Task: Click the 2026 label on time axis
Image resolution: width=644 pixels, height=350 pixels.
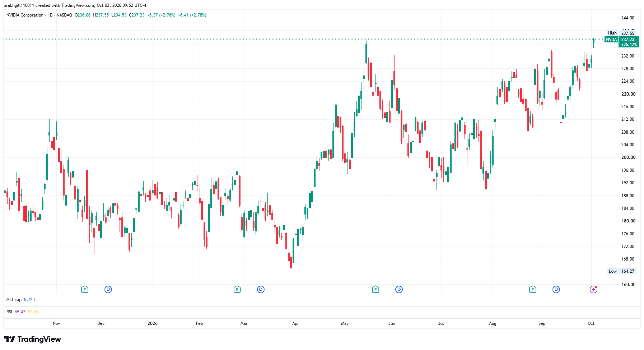Action: tap(153, 323)
